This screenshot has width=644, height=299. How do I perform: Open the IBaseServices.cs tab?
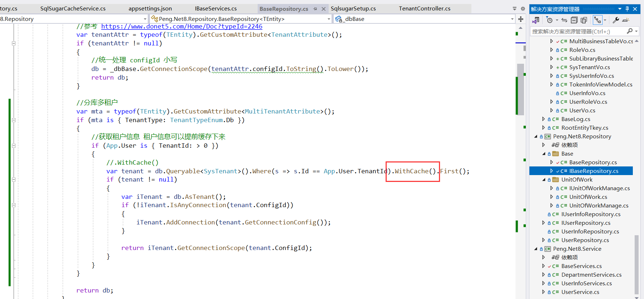coord(216,9)
